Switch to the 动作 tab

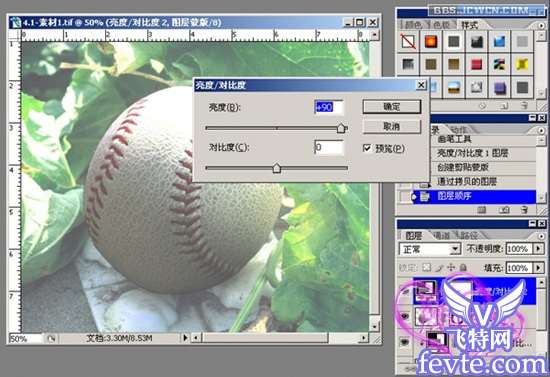pyautogui.click(x=458, y=130)
